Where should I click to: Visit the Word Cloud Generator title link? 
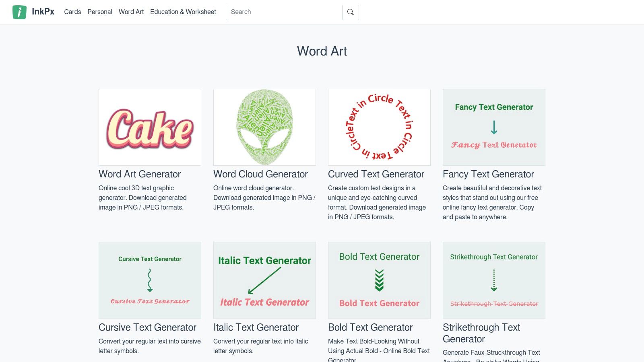point(260,174)
